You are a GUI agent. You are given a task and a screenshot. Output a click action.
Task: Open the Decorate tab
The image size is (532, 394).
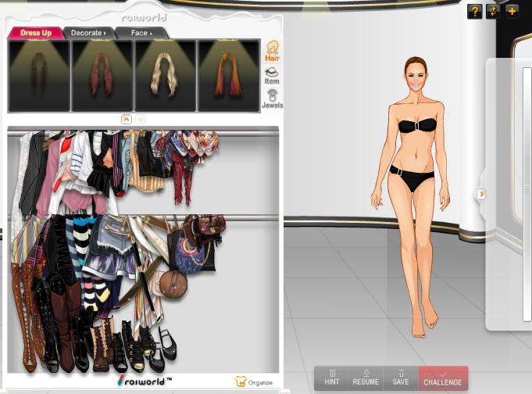87,33
